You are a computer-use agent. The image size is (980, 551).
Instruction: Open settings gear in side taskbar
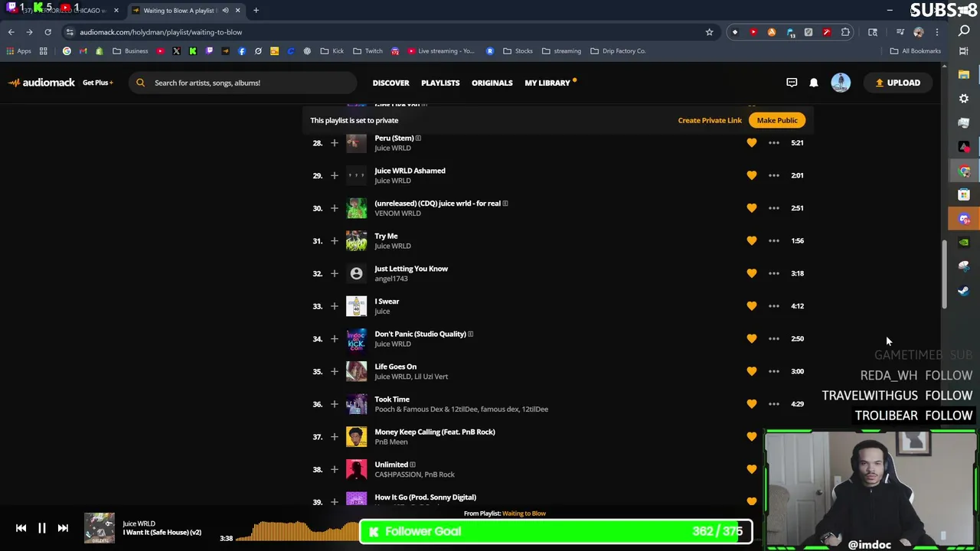964,99
